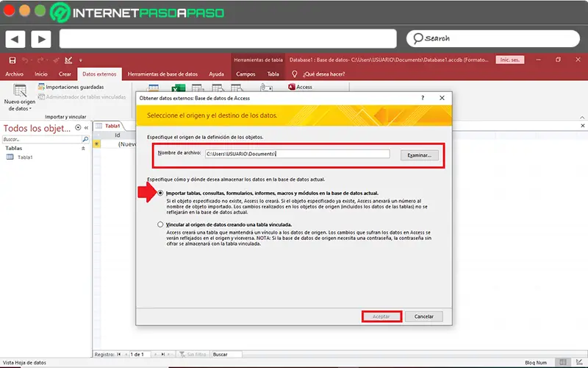
Task: Click the Excel export icon in ribbon
Action: (179, 88)
